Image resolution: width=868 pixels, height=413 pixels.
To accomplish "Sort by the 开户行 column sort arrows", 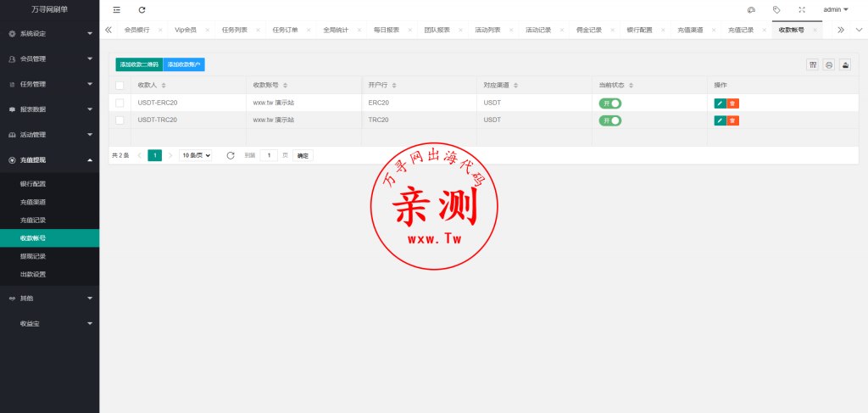I will 393,86.
